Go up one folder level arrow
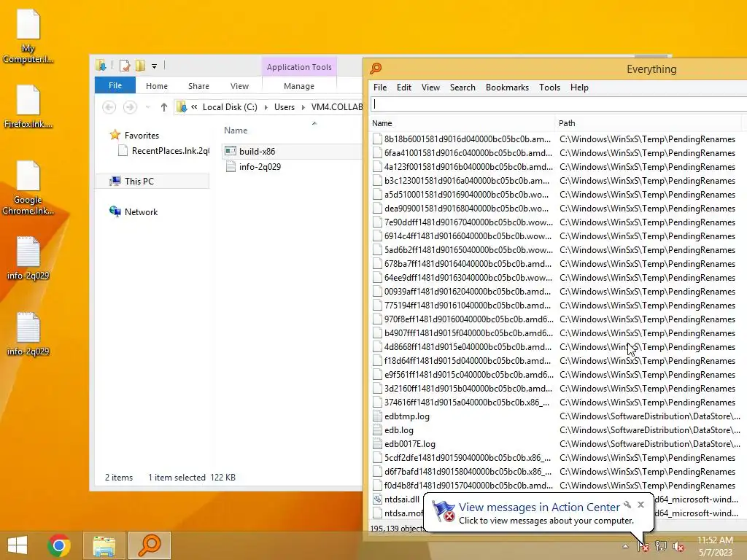Image resolution: width=747 pixels, height=560 pixels. click(164, 107)
